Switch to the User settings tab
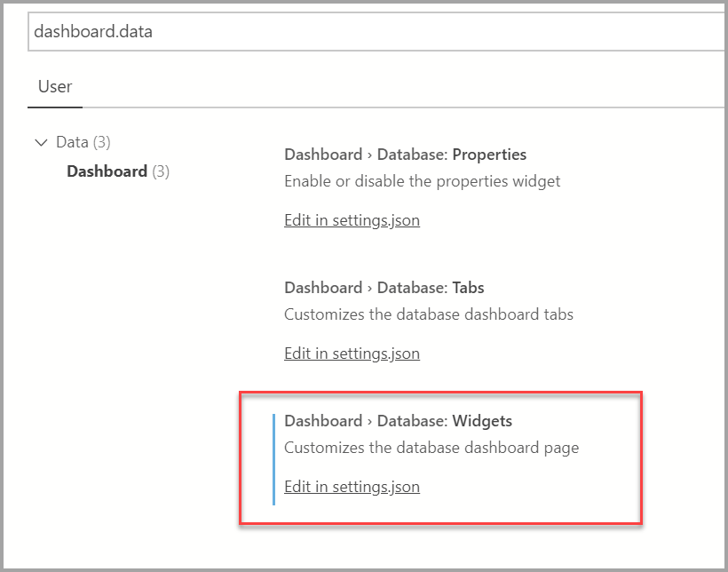The width and height of the screenshot is (728, 572). click(x=55, y=86)
